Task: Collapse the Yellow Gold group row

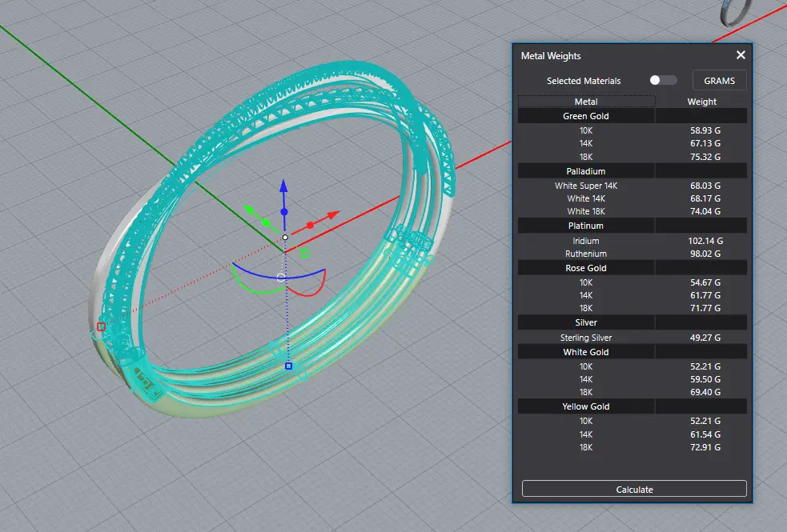Action: click(586, 406)
